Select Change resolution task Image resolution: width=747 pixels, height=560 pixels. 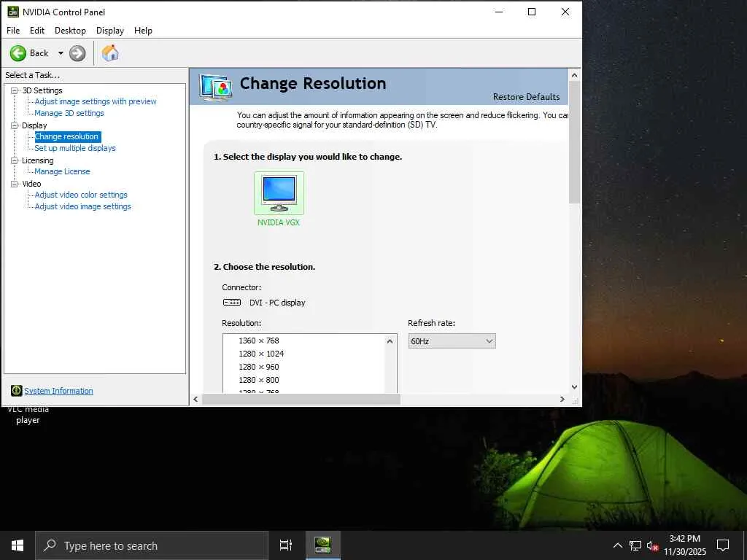point(66,136)
